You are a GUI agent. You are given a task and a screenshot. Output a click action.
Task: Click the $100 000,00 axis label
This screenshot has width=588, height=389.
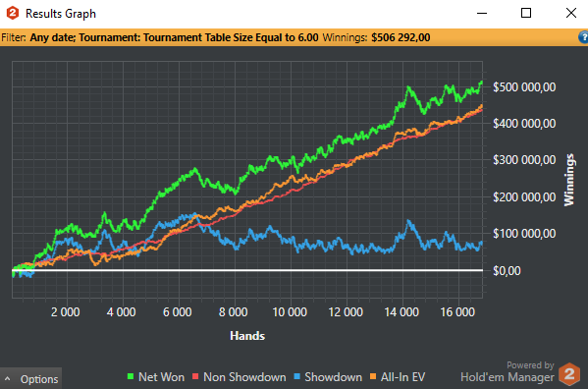click(524, 234)
